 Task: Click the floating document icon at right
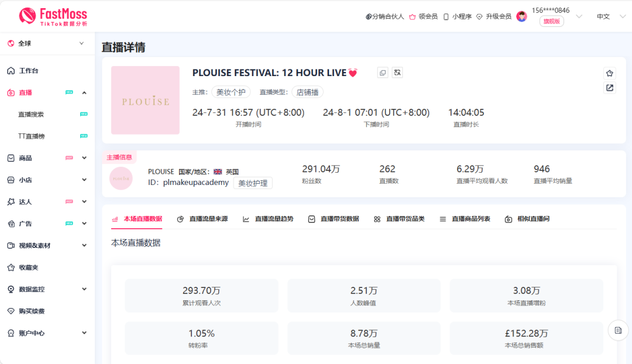pyautogui.click(x=618, y=331)
